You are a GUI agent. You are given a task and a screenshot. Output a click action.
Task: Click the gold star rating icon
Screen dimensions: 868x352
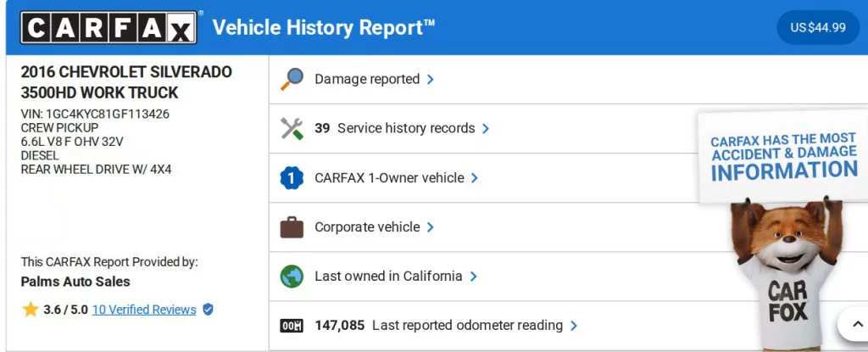(x=31, y=310)
